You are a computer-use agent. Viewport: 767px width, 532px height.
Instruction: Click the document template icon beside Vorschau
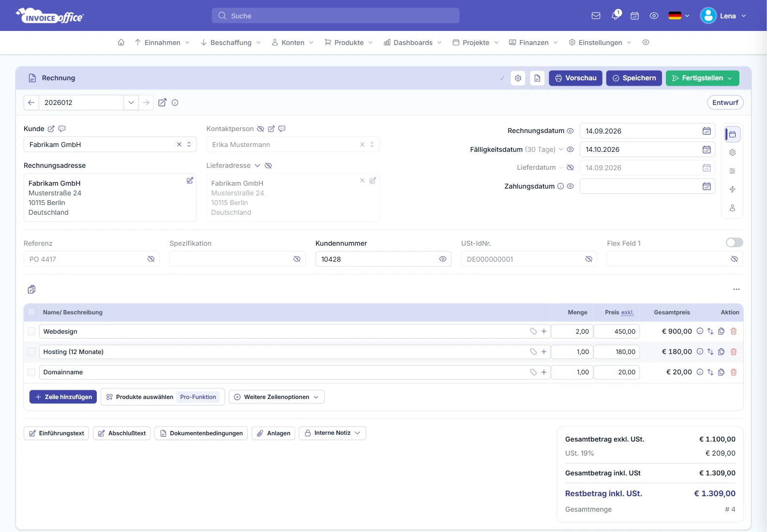click(x=537, y=78)
